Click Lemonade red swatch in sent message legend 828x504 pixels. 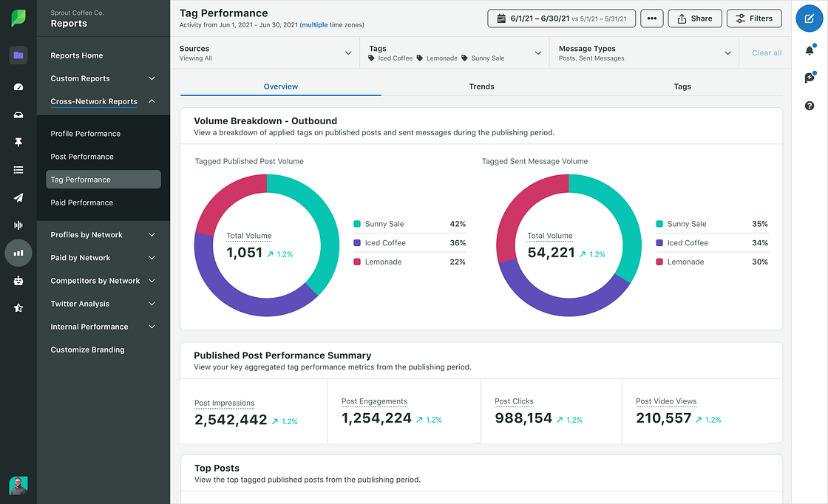tap(659, 262)
